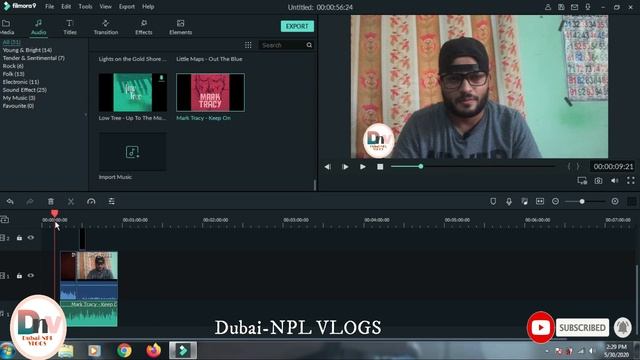This screenshot has height=360, width=640.
Task: Click the grid view icon beside search
Action: coord(248,45)
